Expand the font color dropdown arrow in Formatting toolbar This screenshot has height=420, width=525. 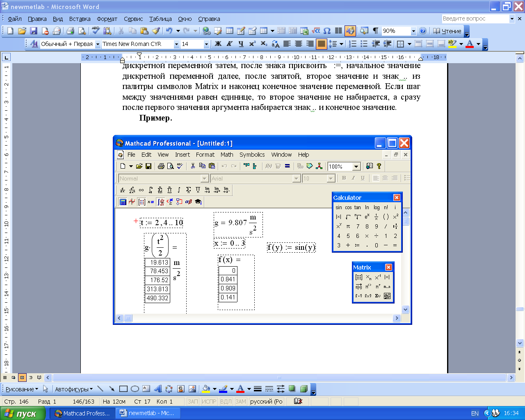pyautogui.click(x=478, y=44)
